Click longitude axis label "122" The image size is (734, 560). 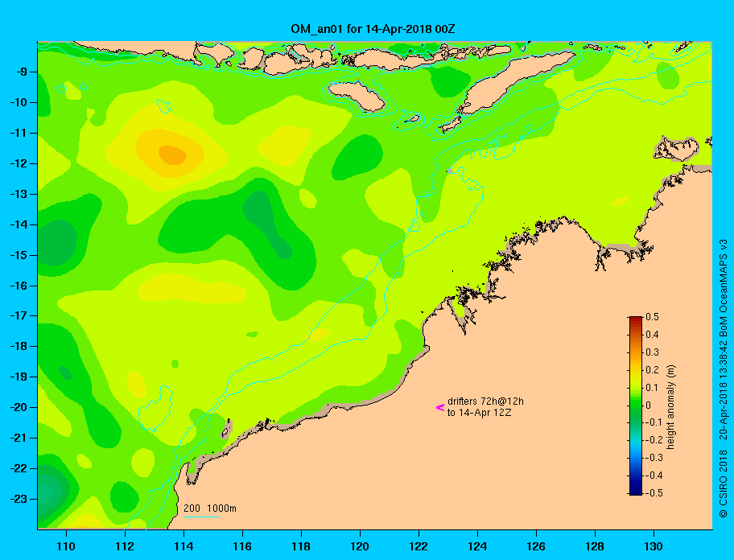(x=419, y=546)
